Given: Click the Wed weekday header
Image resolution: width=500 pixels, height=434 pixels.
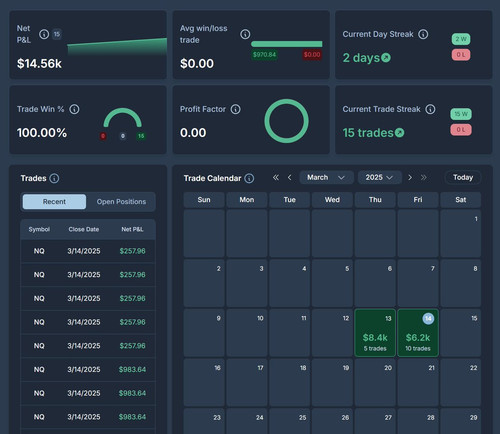Looking at the screenshot, I should coord(332,200).
